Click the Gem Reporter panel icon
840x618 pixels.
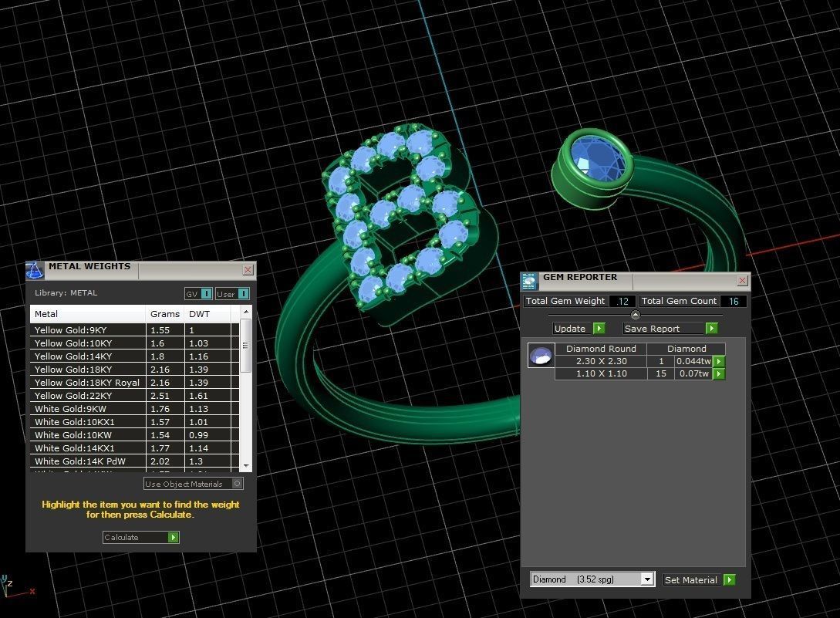pos(529,281)
